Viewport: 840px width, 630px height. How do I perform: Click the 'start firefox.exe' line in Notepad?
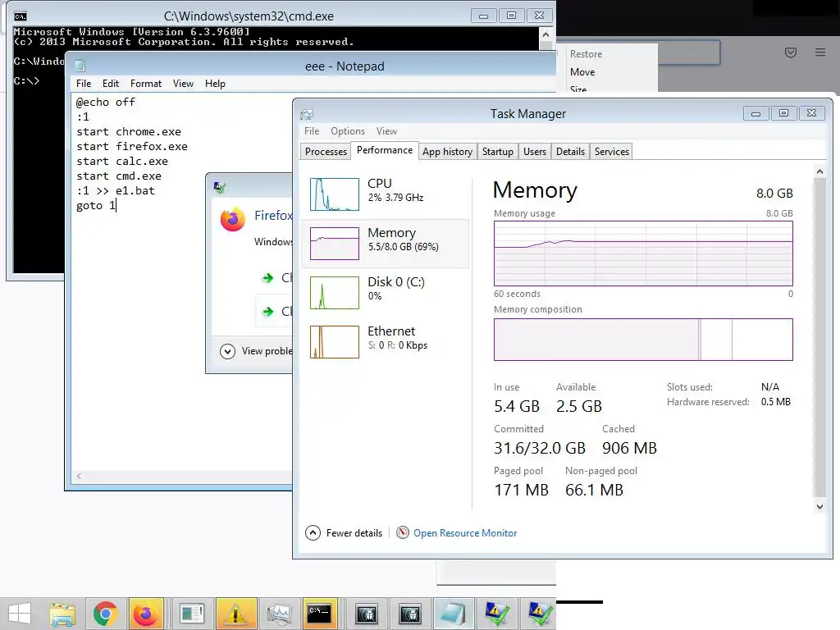pos(132,147)
